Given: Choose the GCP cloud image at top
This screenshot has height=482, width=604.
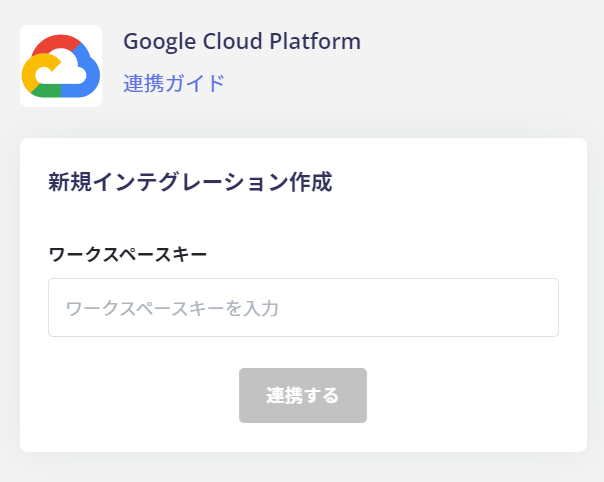Looking at the screenshot, I should [x=61, y=66].
